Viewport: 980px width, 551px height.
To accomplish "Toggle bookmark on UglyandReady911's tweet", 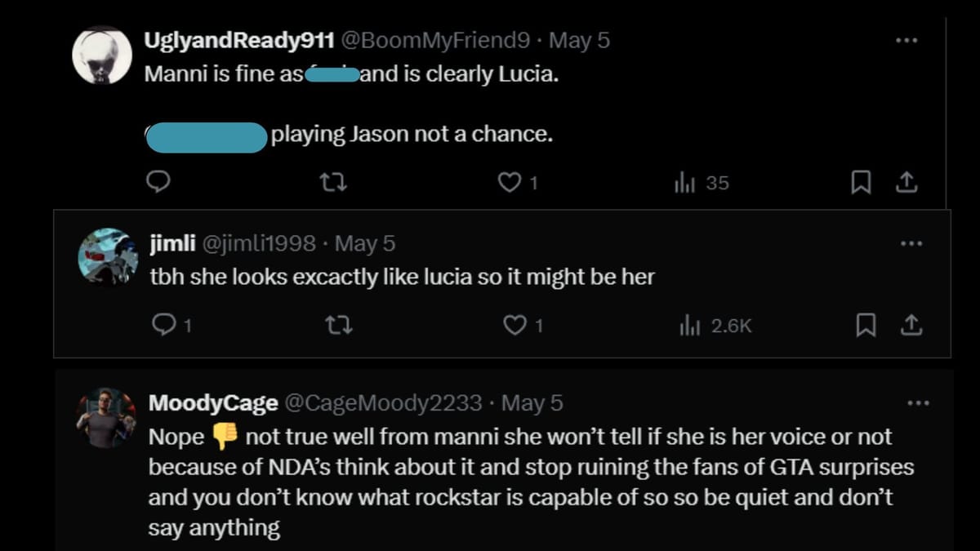I will [862, 183].
